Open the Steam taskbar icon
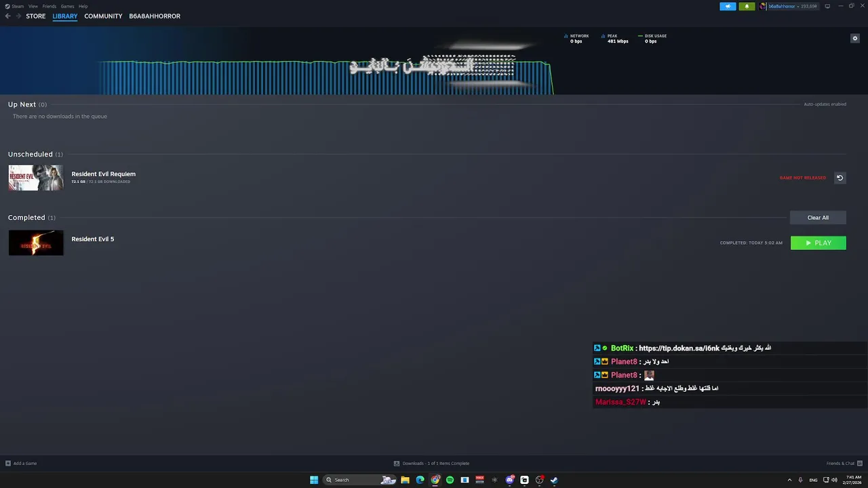 pyautogui.click(x=554, y=480)
